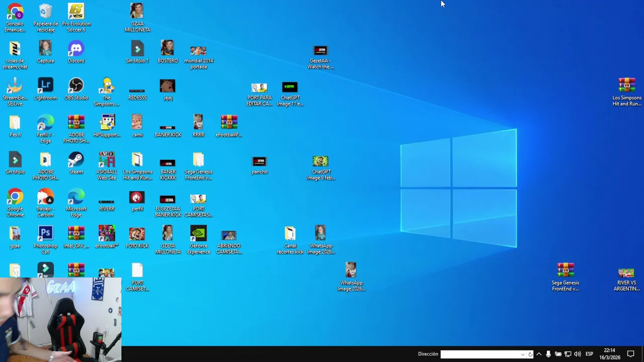644x362 pixels.
Task: Select the ELGEZETAA BANER KICK image
Action: (x=168, y=206)
